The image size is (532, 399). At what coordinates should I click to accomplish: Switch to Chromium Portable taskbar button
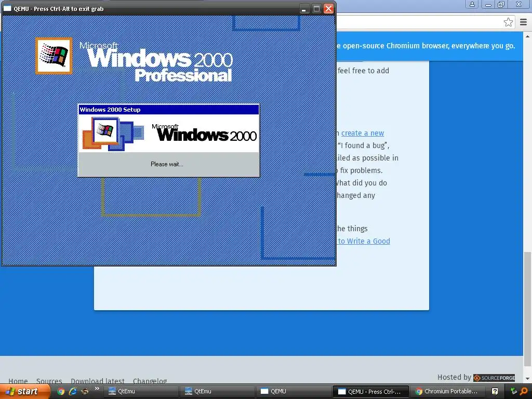(x=447, y=391)
